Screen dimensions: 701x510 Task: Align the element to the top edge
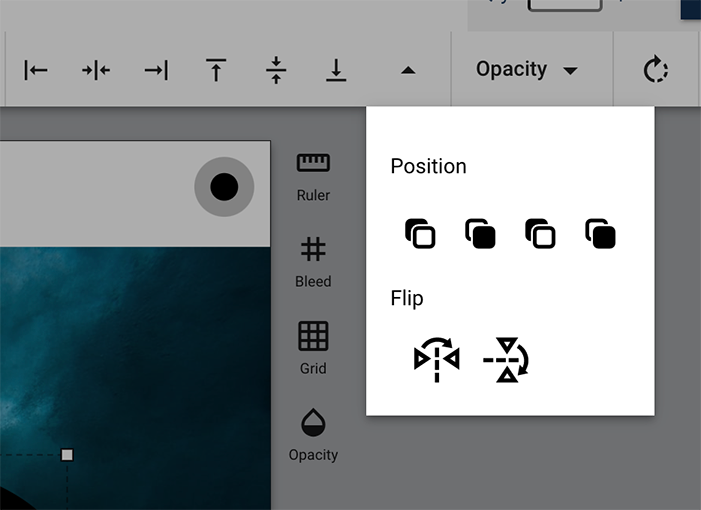coord(216,70)
